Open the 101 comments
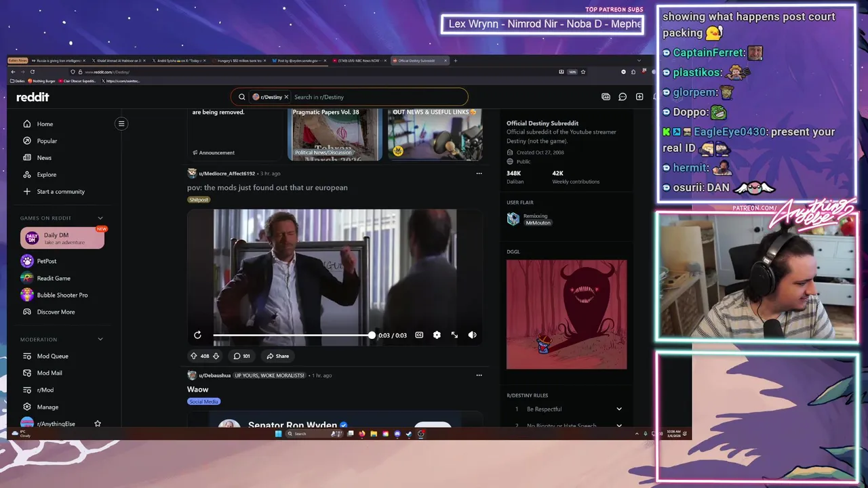 [x=241, y=356]
